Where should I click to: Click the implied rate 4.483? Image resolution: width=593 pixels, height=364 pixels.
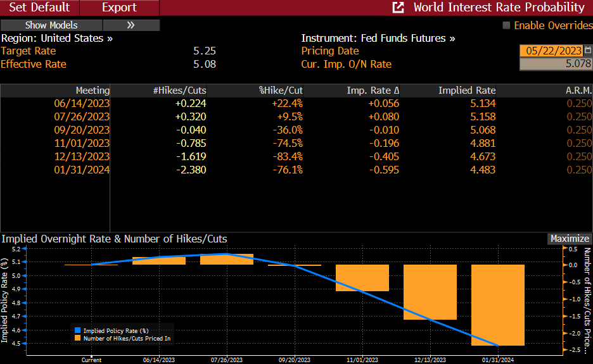point(483,170)
